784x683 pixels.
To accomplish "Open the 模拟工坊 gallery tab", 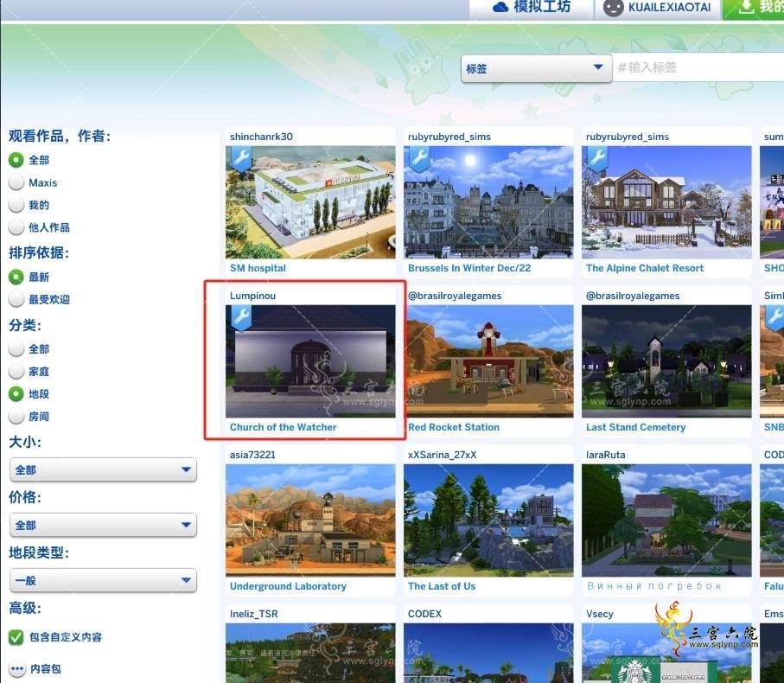I will (531, 8).
